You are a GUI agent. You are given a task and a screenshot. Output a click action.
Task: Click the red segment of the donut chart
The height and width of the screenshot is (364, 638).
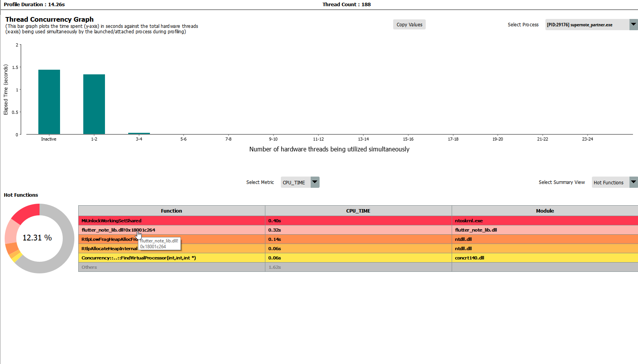click(x=27, y=211)
